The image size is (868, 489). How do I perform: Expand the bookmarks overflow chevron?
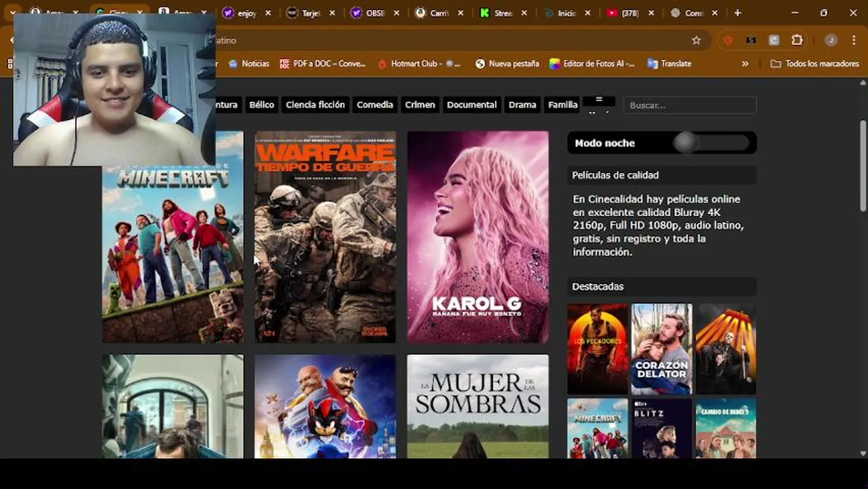[x=745, y=64]
